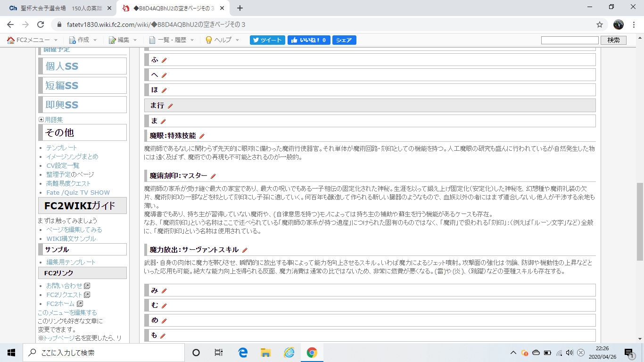Click the pencil icon next to ま行 heading
The image size is (644, 362).
pyautogui.click(x=170, y=106)
